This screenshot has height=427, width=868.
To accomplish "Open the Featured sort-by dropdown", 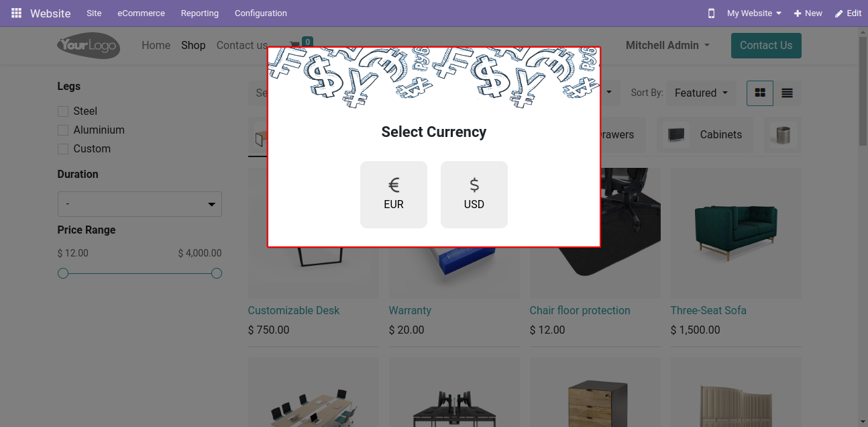I will click(701, 93).
